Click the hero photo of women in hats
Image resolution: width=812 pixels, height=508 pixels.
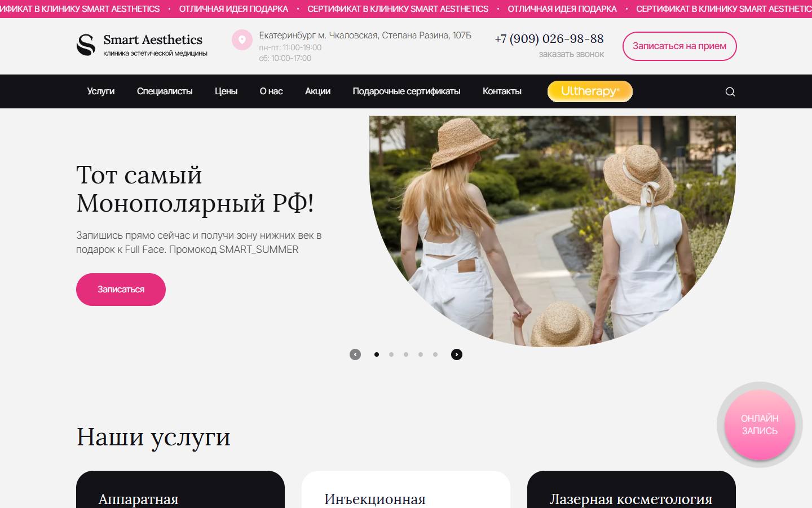[553, 231]
